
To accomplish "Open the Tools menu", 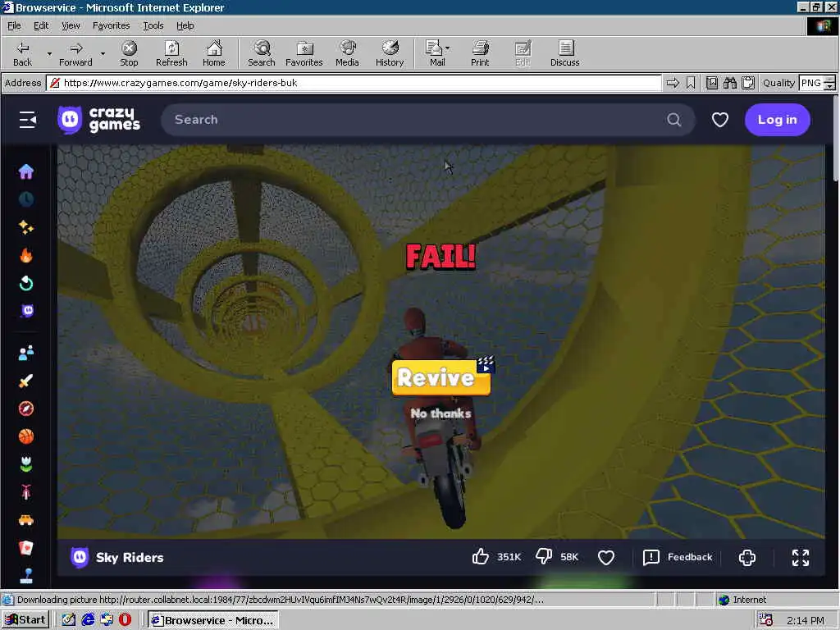I will (x=153, y=25).
